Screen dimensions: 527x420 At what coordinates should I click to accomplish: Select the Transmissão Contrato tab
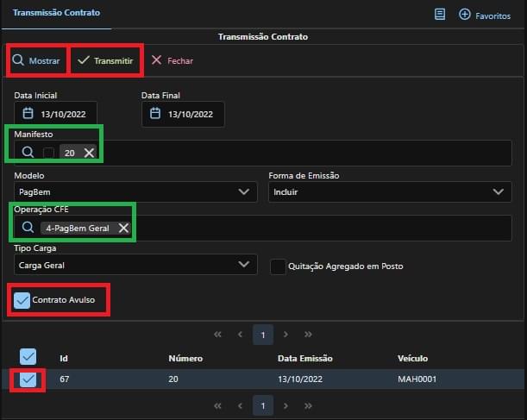pos(56,14)
